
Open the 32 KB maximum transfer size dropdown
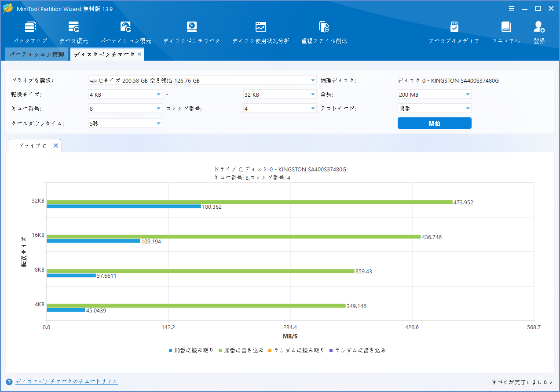pos(280,94)
